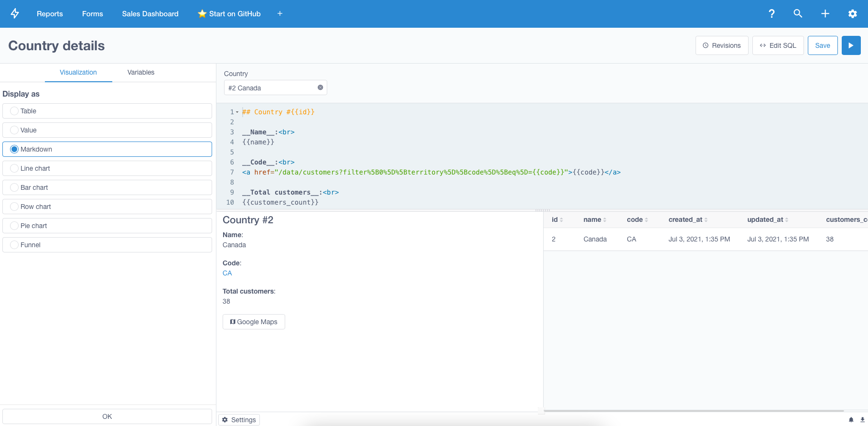The height and width of the screenshot is (426, 868).
Task: Click the id cell with value 2
Action: (554, 239)
